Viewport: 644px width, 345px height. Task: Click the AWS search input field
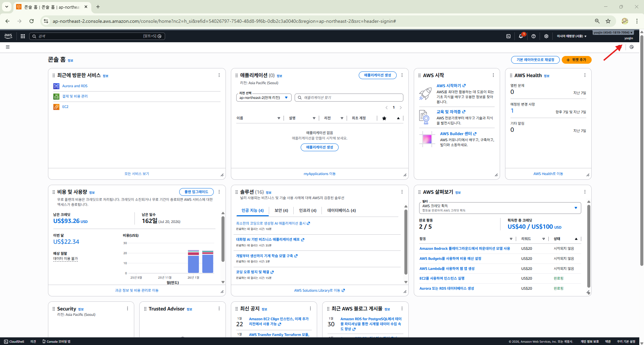coord(97,36)
